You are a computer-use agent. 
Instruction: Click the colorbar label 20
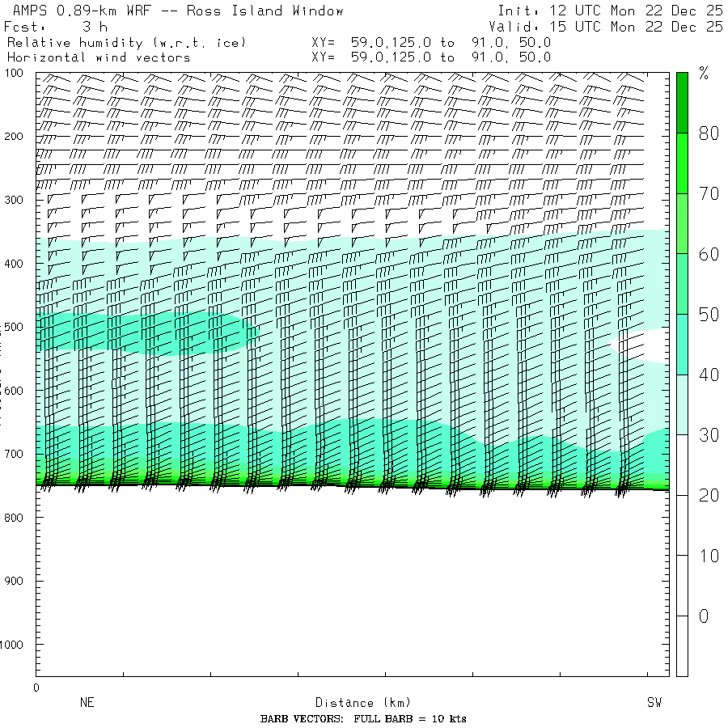click(709, 496)
